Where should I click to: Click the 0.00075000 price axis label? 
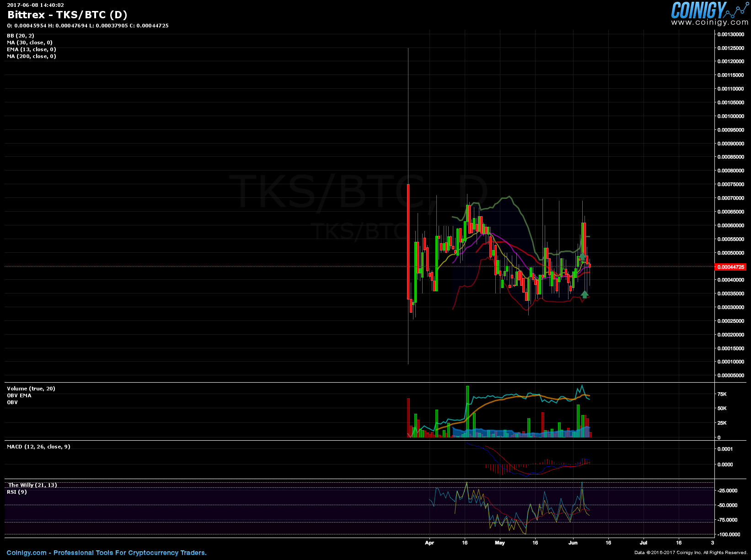pos(730,184)
